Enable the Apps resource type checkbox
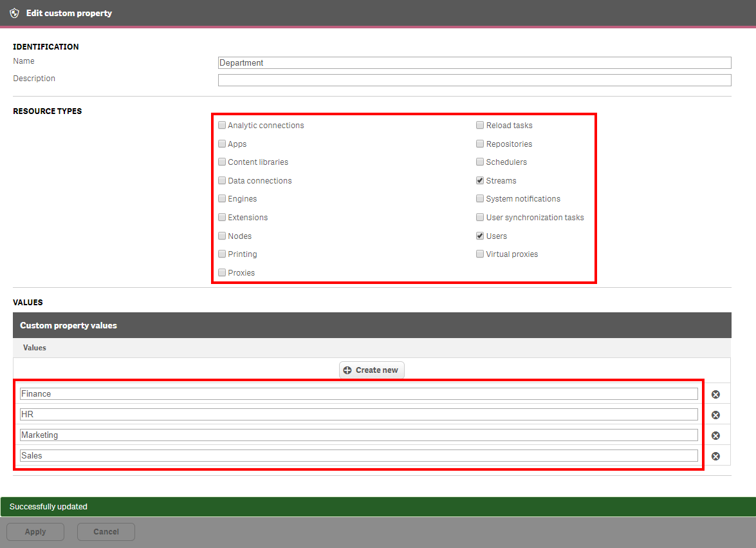The height and width of the screenshot is (548, 756). pyautogui.click(x=221, y=143)
